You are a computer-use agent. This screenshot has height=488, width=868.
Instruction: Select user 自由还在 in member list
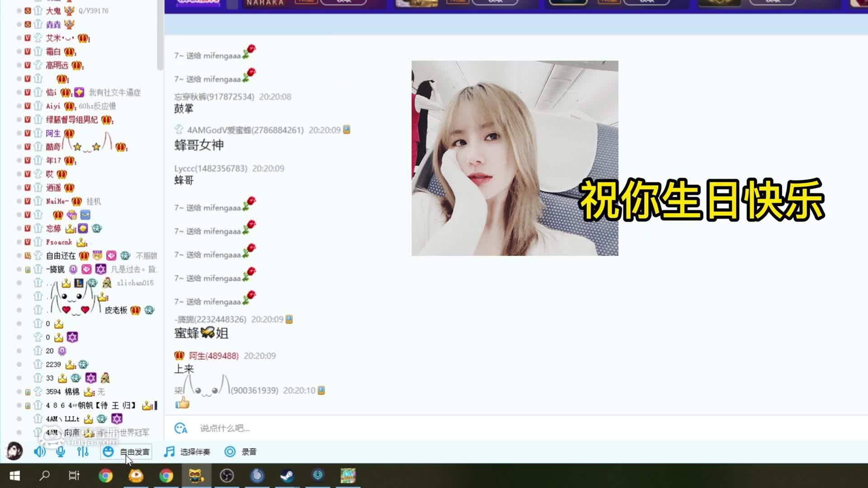click(x=61, y=256)
